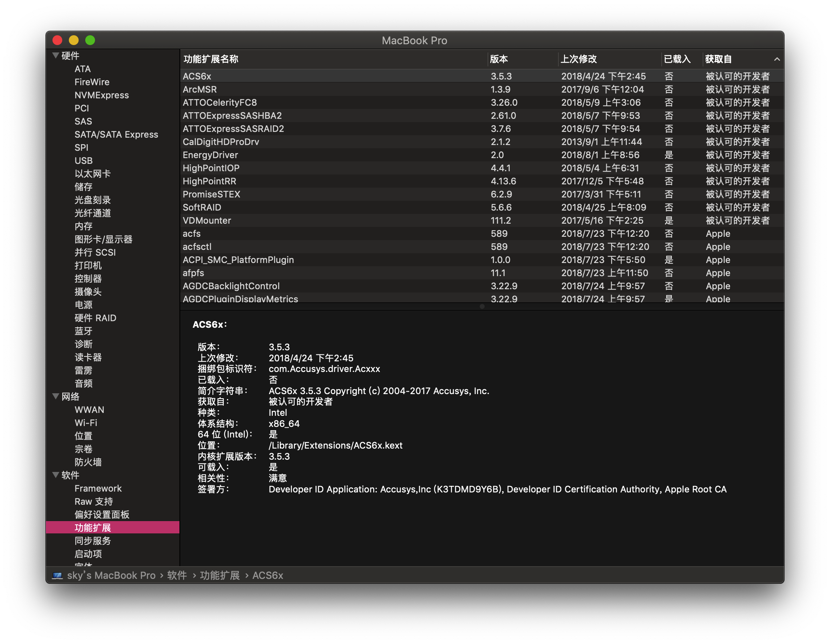Sort by 版本 column header
The height and width of the screenshot is (644, 830).
click(x=523, y=59)
